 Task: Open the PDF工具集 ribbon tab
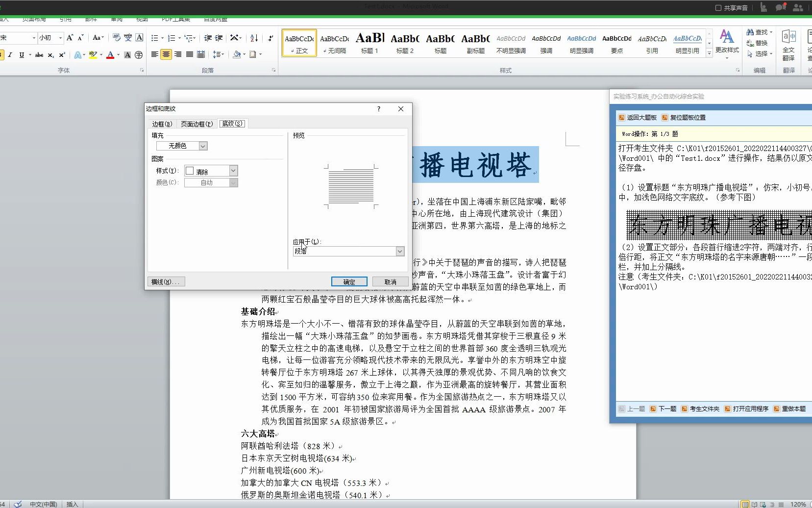pos(176,19)
